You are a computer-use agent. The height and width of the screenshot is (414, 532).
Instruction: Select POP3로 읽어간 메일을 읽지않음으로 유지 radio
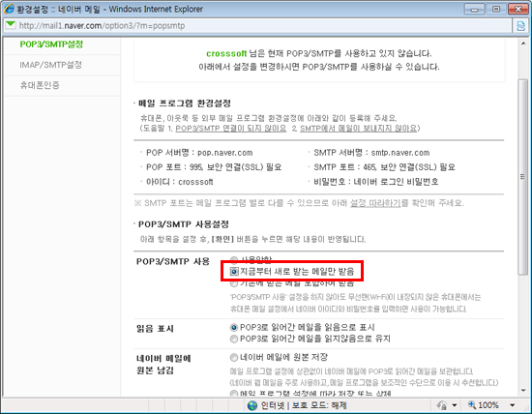pyautogui.click(x=234, y=339)
